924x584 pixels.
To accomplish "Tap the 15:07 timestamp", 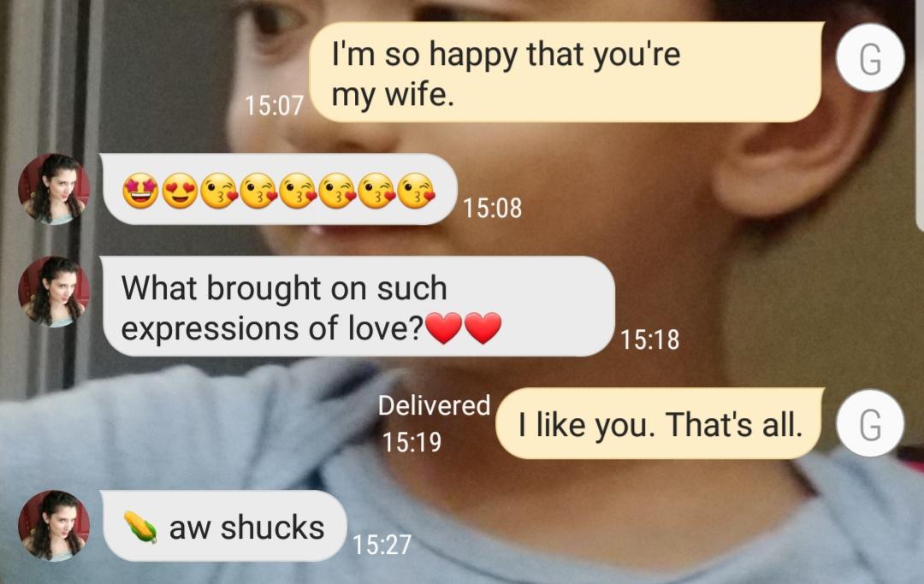I will (274, 105).
